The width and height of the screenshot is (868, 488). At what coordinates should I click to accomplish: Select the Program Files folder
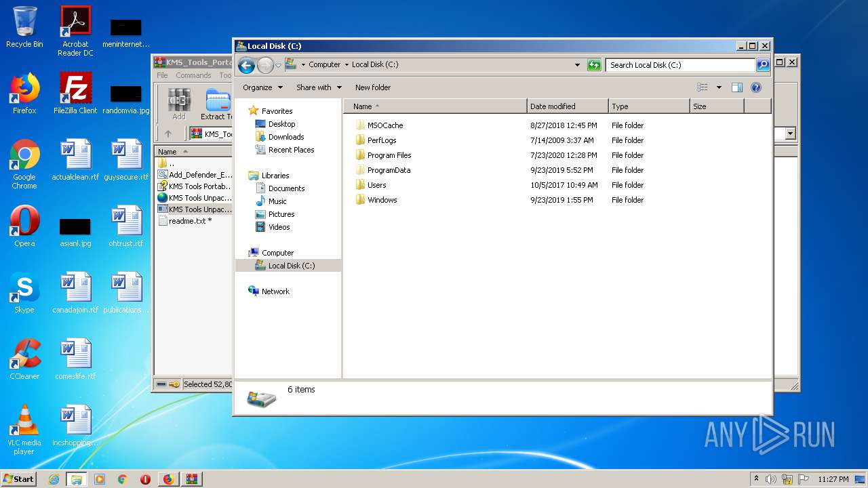point(383,155)
